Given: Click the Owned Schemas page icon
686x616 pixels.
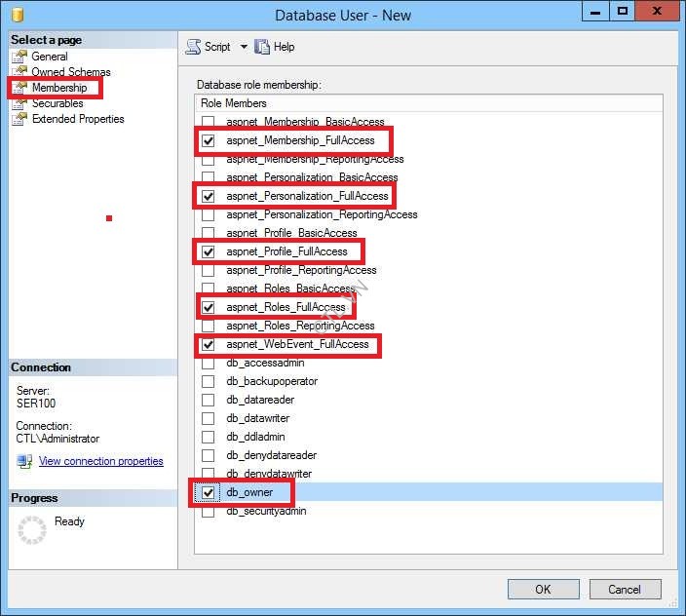Looking at the screenshot, I should 20,72.
